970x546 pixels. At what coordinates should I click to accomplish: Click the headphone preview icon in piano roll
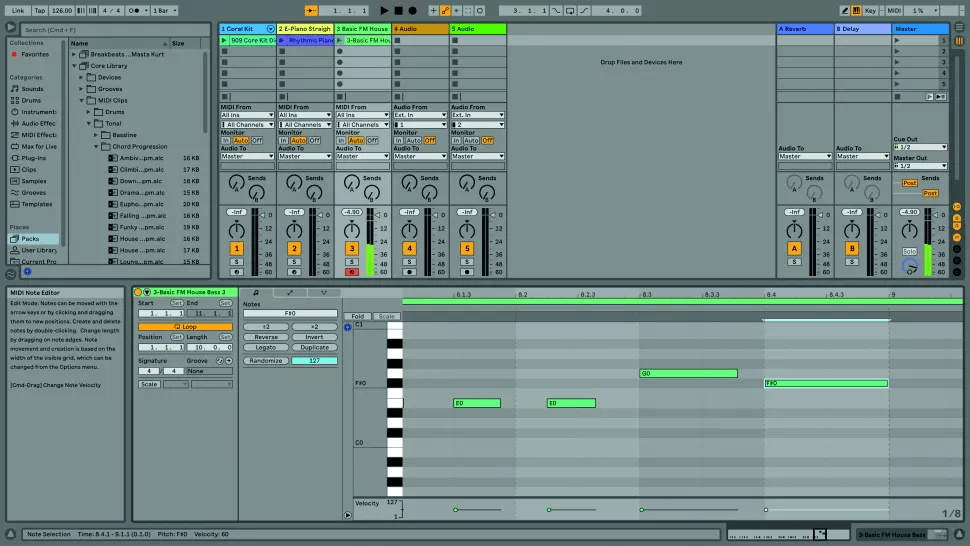(347, 327)
